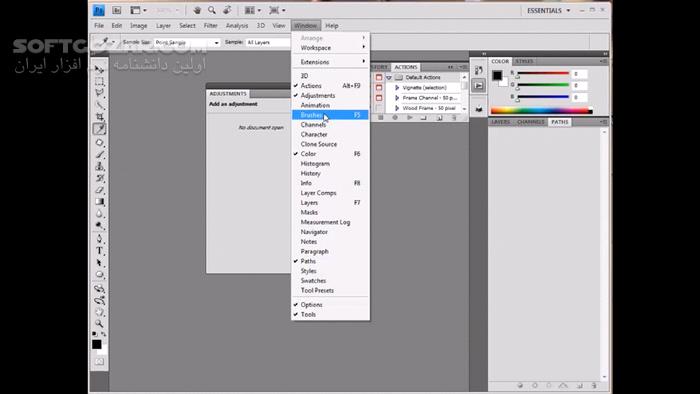The width and height of the screenshot is (700, 394).
Task: Click Create new action icon in Actions panel
Action: 439,118
